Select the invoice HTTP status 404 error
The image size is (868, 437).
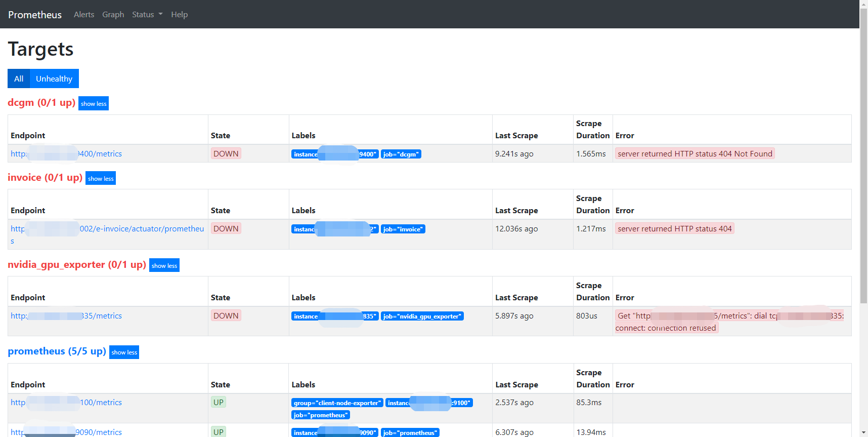[x=675, y=228]
